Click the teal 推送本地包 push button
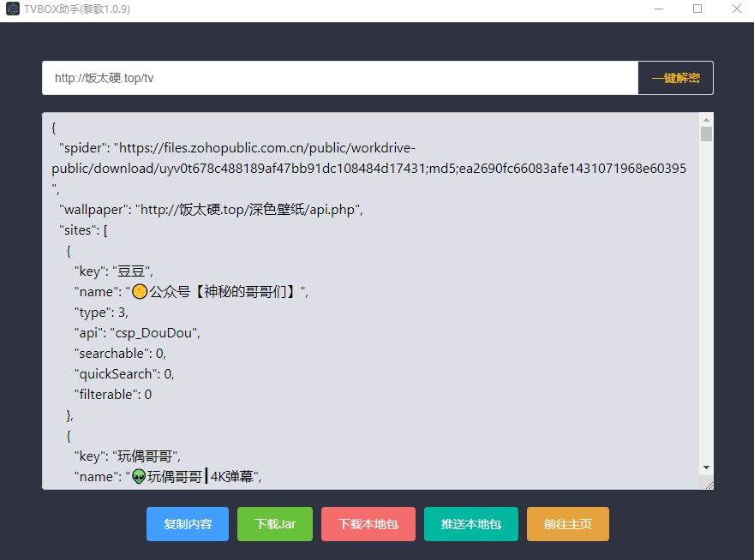 (470, 524)
